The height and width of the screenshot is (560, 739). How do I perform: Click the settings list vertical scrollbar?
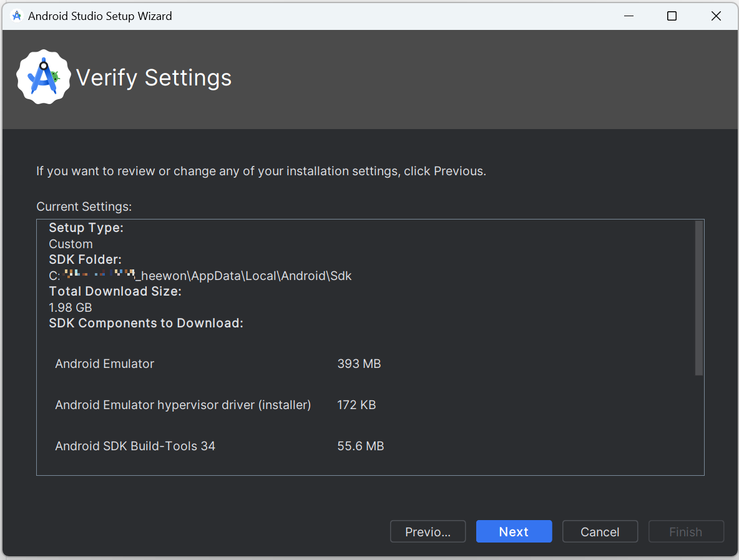699,297
